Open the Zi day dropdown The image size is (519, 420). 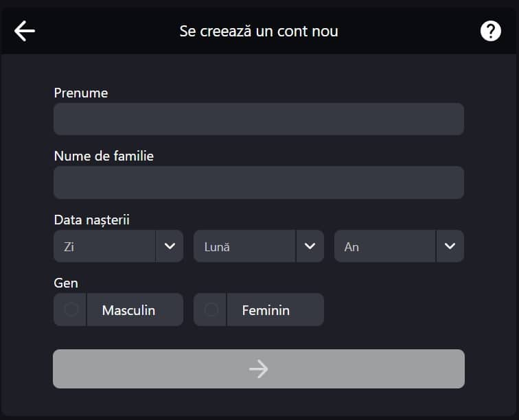(119, 246)
